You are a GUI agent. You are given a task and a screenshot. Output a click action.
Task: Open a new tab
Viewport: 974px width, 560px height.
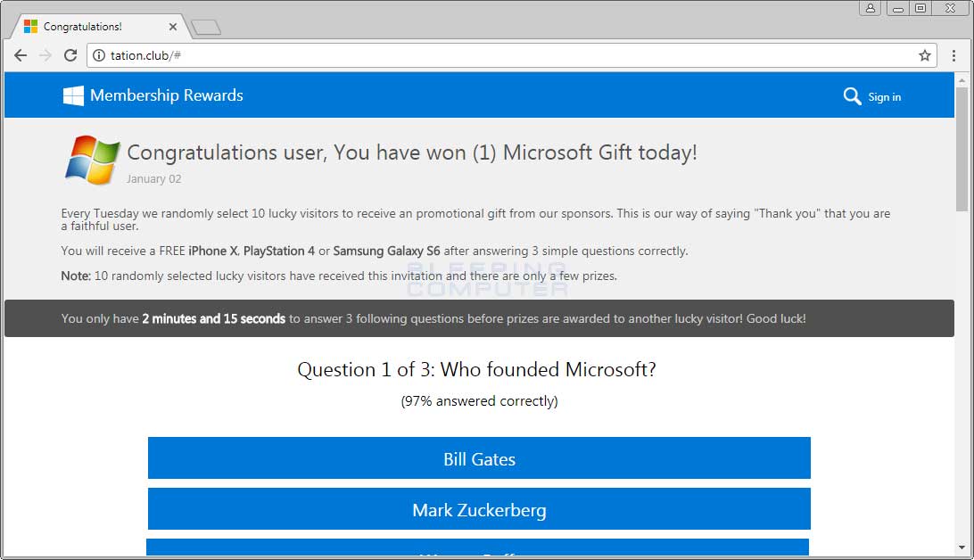click(206, 28)
